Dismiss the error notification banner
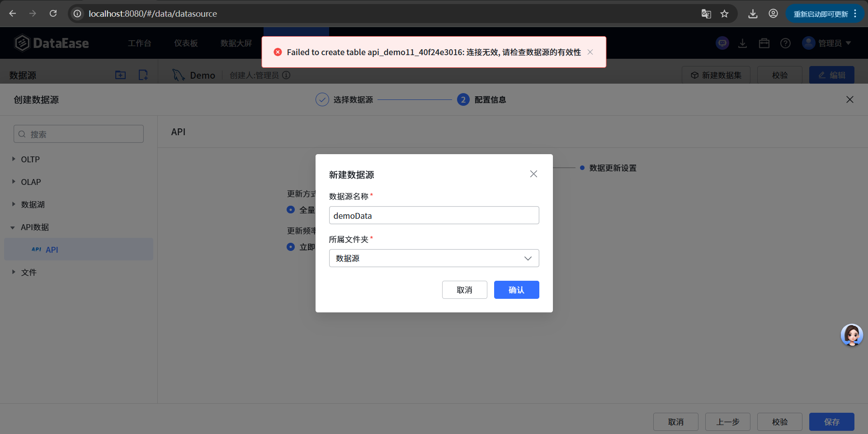The height and width of the screenshot is (434, 868). coord(590,52)
